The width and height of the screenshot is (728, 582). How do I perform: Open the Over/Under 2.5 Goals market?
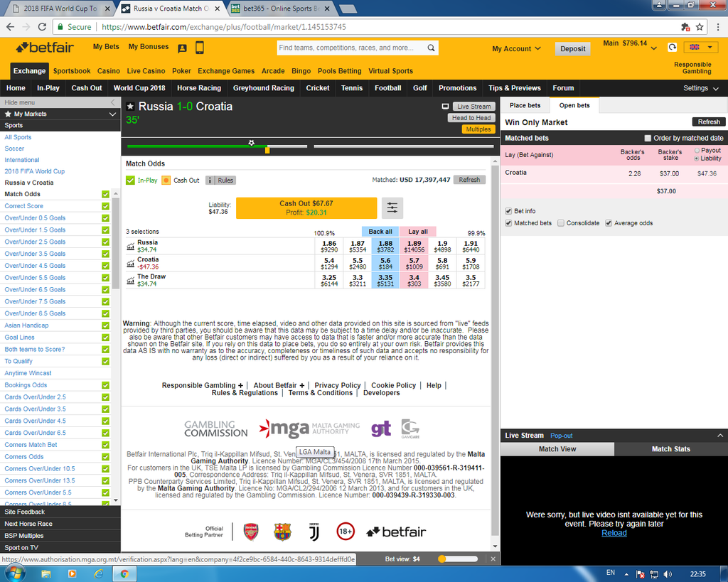[35, 242]
